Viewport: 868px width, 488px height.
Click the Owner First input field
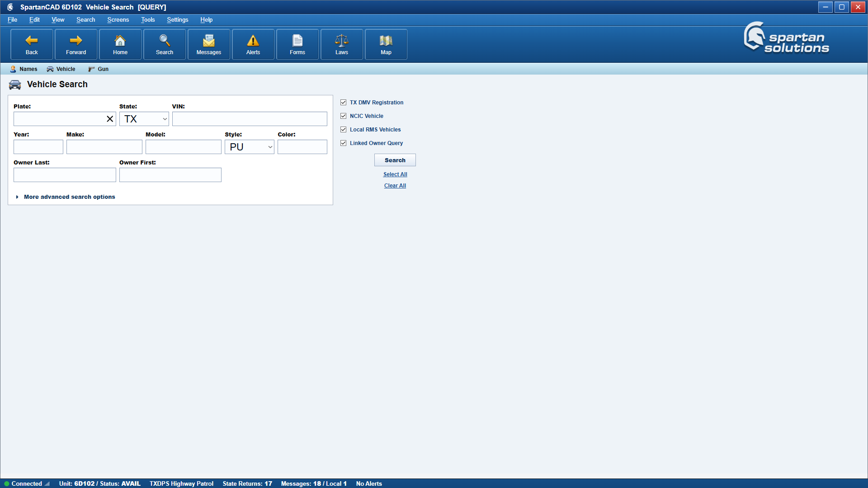pos(170,175)
